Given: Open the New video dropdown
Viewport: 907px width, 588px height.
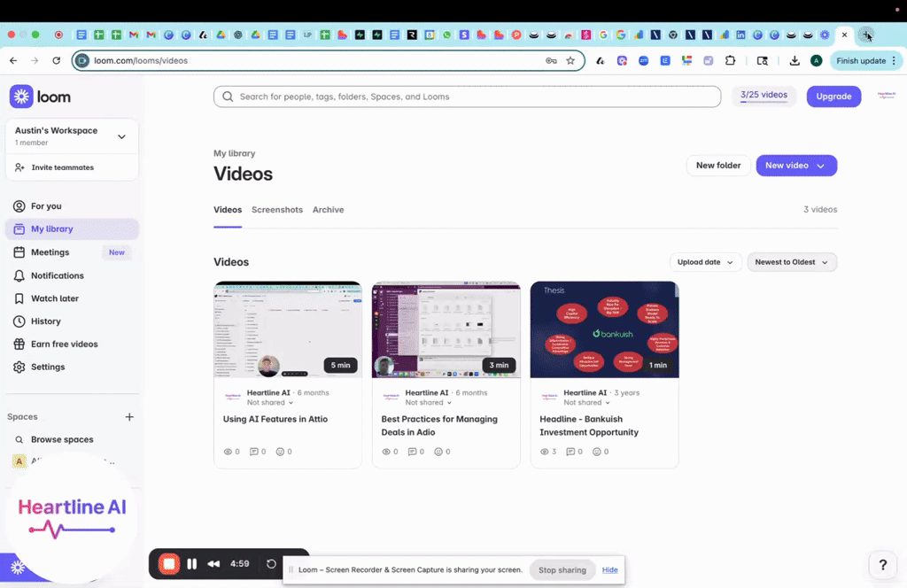Looking at the screenshot, I should tap(796, 166).
